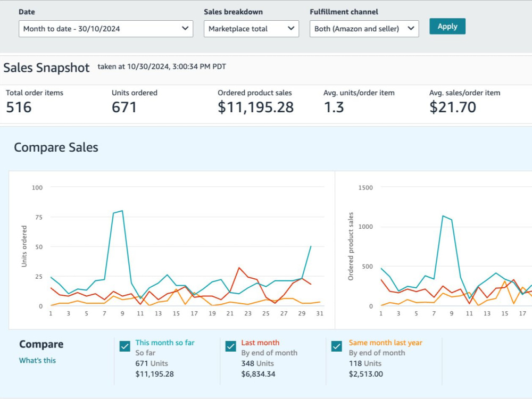532x399 pixels.
Task: Click the This month so far label
Action: coord(165,343)
